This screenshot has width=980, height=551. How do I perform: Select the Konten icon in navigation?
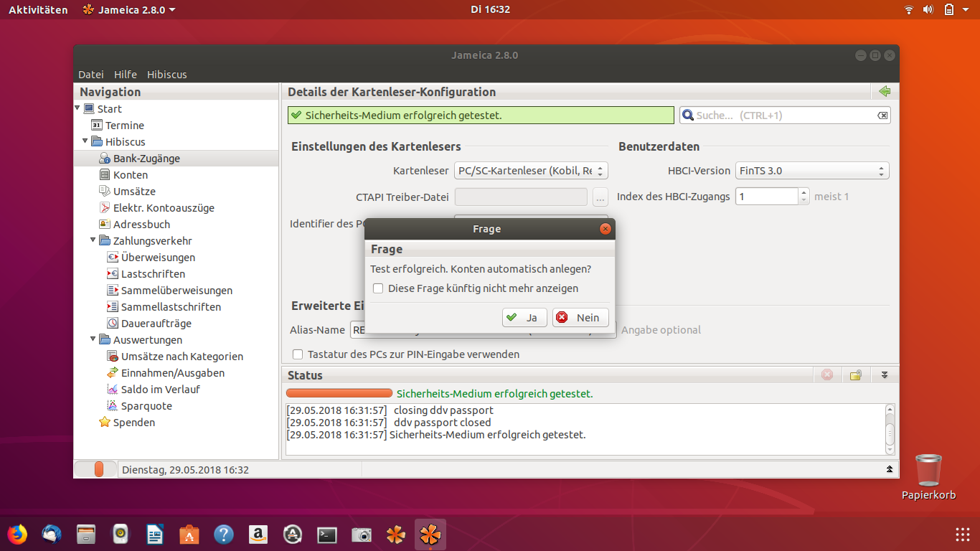pyautogui.click(x=105, y=175)
